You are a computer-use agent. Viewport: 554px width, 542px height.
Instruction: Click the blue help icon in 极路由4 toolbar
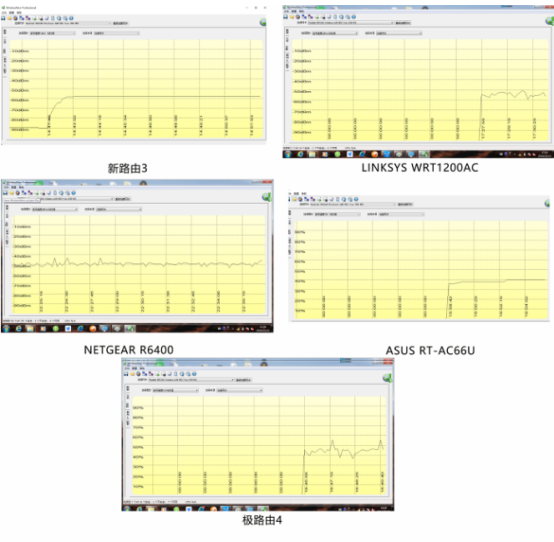point(194,374)
